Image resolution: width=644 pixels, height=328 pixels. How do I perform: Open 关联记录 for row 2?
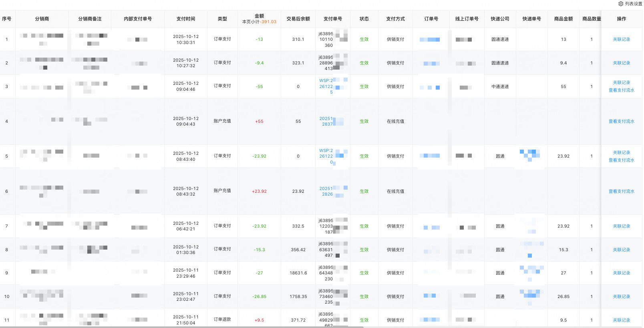tap(621, 63)
